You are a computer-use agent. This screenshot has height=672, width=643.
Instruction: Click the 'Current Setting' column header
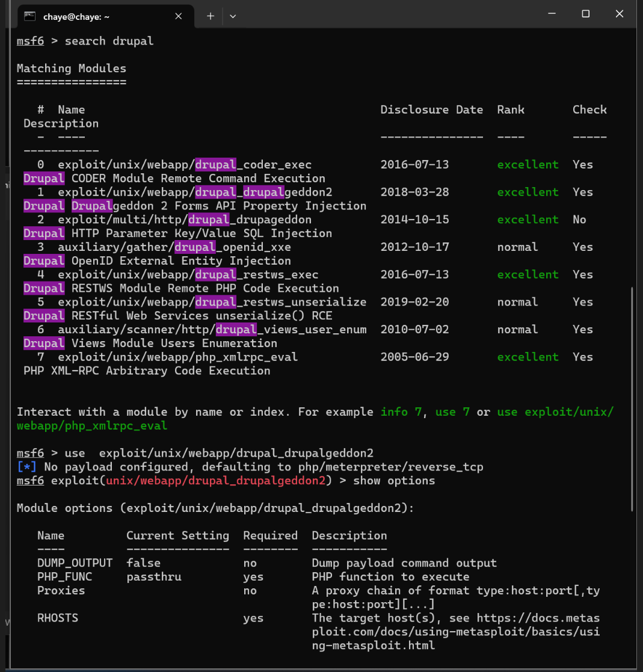pyautogui.click(x=178, y=535)
